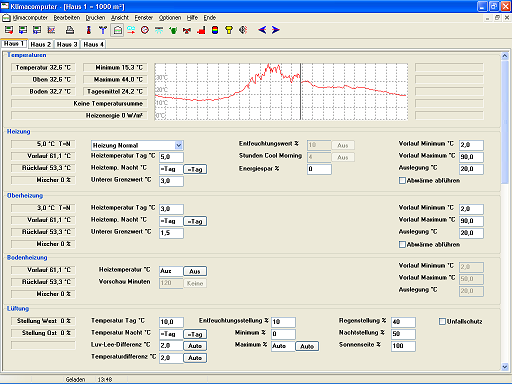Open the clock toolbar icon
Screen dimensions: 512x384
click(x=145, y=30)
